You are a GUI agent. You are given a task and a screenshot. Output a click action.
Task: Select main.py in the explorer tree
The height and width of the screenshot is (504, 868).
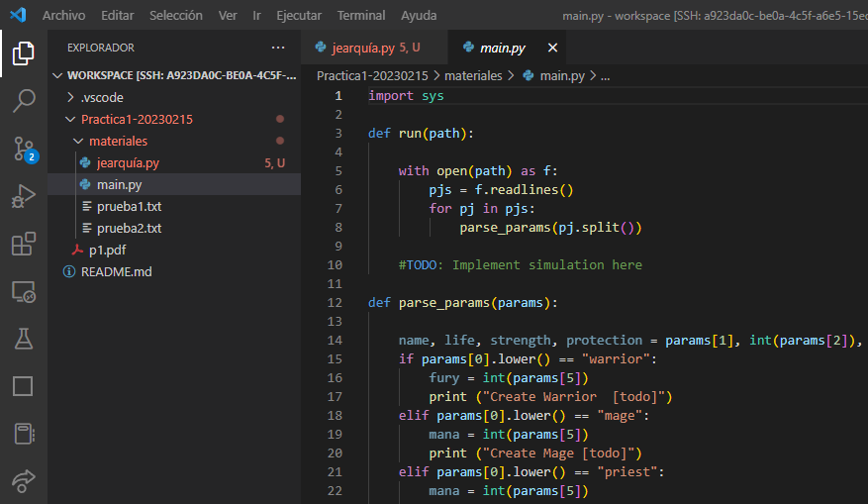[x=174, y=184]
